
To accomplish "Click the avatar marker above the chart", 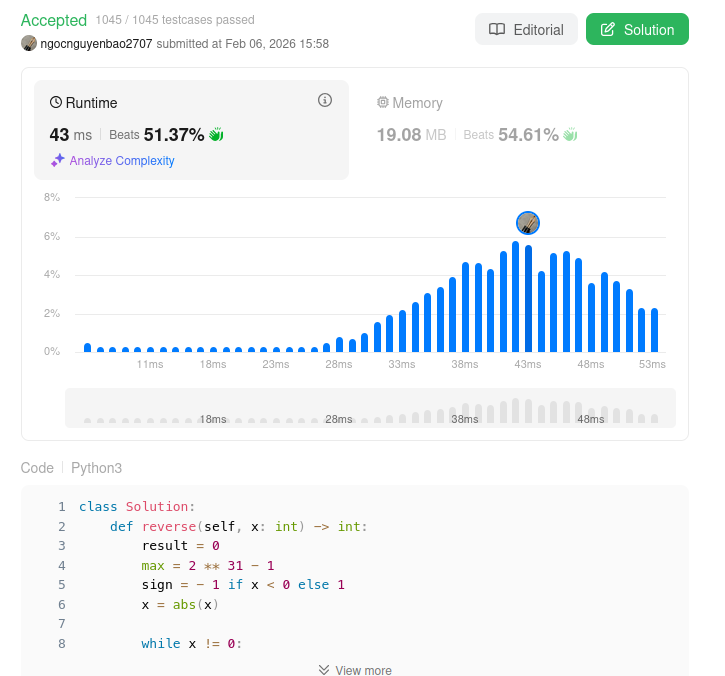I will (x=528, y=223).
